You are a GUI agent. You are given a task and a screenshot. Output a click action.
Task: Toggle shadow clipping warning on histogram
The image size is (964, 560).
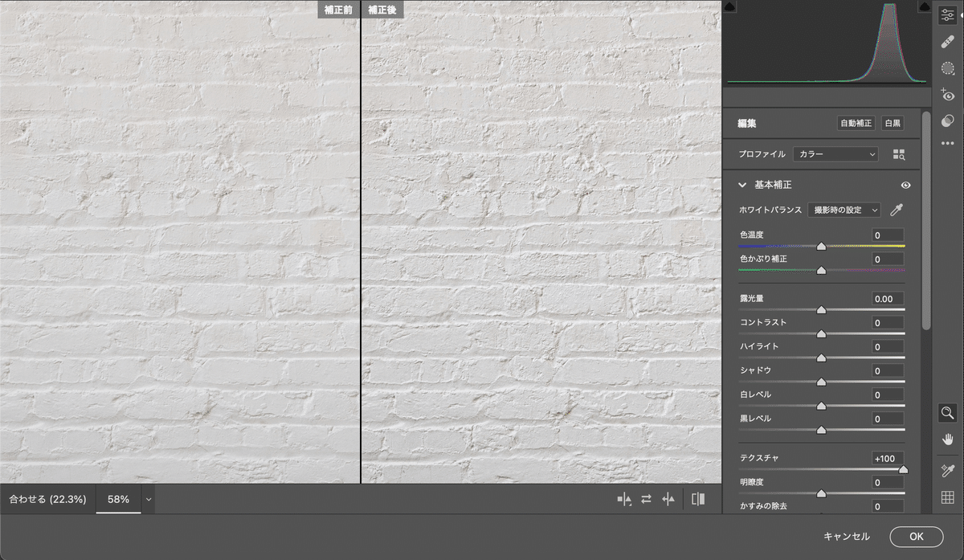tap(730, 6)
